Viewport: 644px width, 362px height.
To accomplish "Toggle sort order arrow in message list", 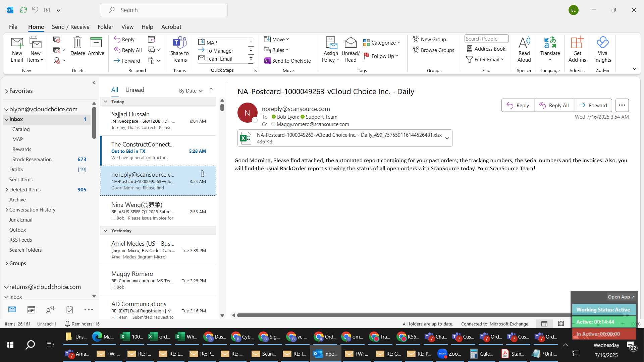I will coord(211,90).
